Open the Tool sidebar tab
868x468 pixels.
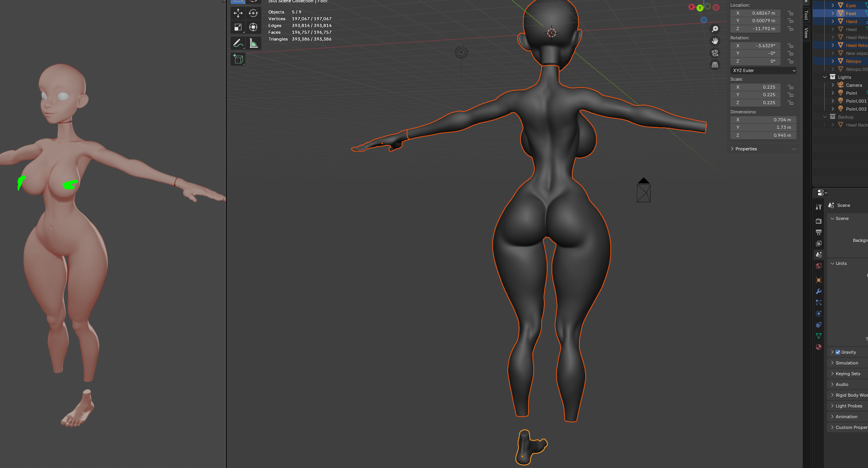(806, 15)
